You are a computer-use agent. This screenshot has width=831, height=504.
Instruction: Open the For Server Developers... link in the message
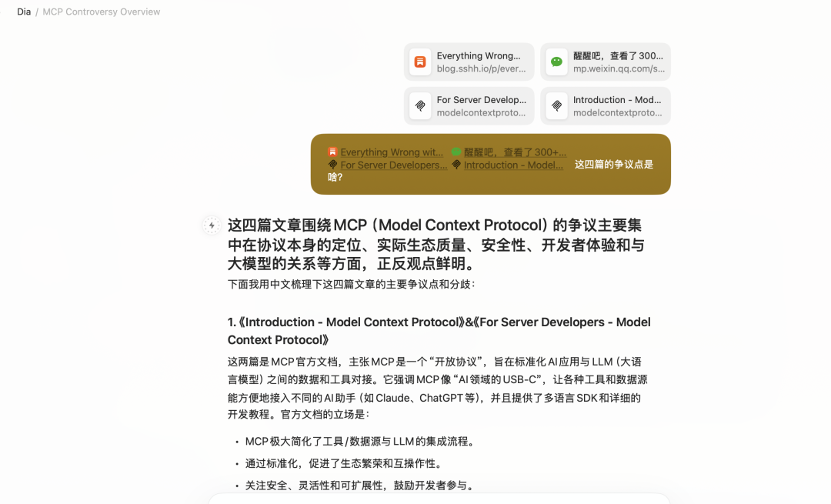[394, 165]
